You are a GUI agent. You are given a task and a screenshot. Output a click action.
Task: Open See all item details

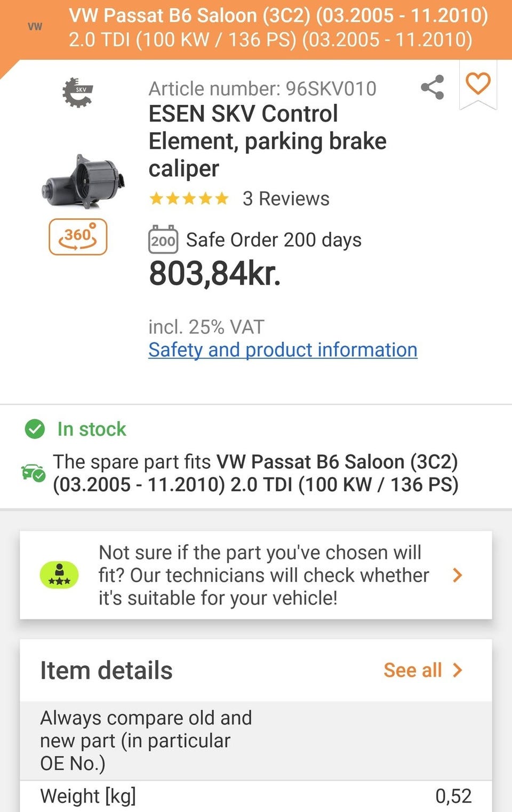pyautogui.click(x=413, y=670)
